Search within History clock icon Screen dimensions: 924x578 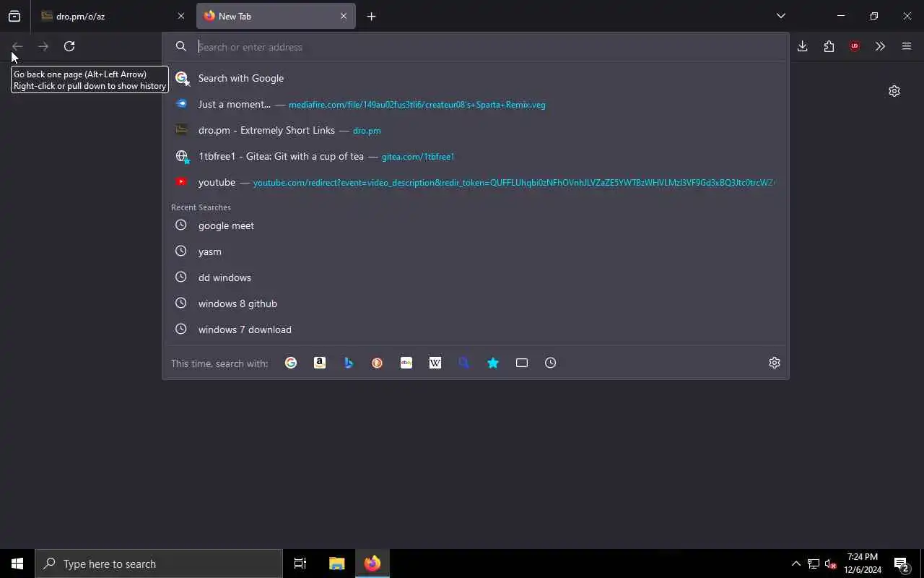[551, 363]
